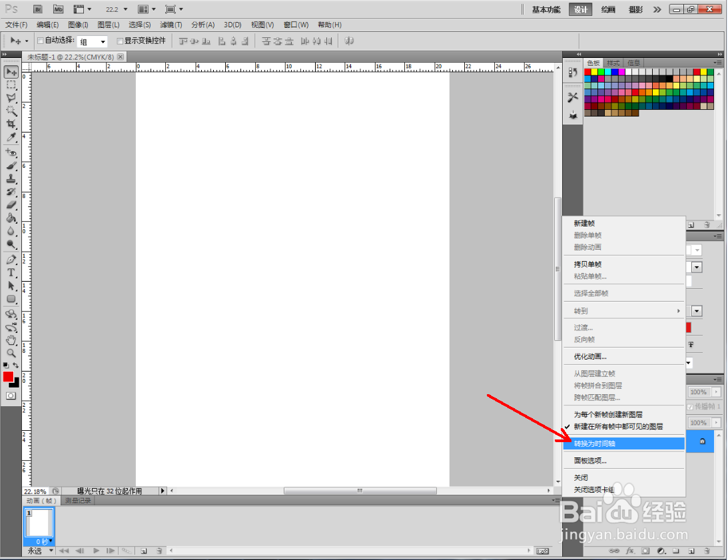728x560 pixels.
Task: Select the Blur tool
Action: tap(11, 231)
